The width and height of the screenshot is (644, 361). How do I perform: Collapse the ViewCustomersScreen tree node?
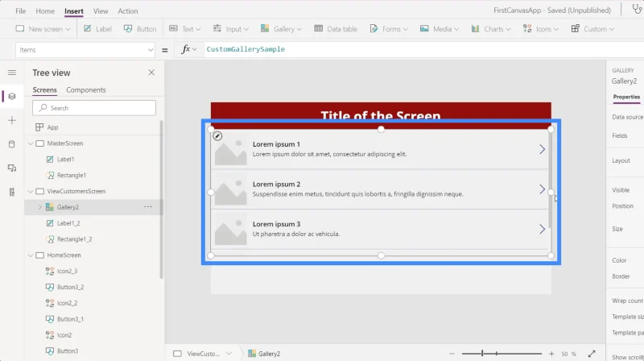click(31, 191)
